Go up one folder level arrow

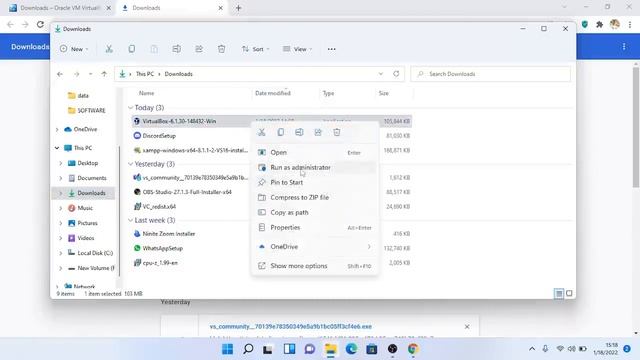[x=104, y=74]
